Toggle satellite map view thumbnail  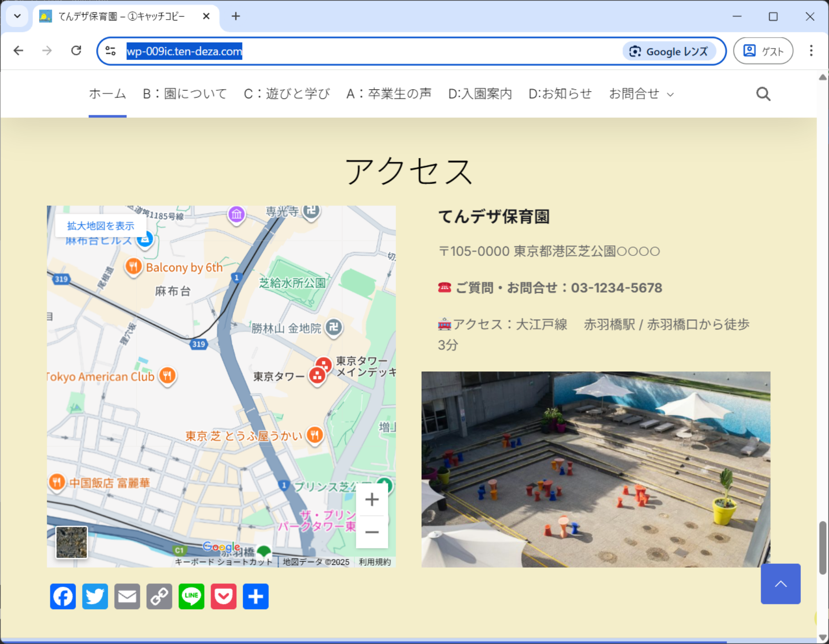point(72,542)
